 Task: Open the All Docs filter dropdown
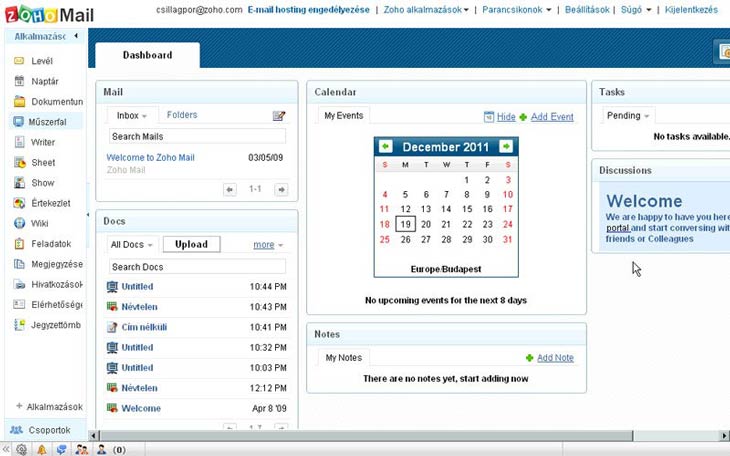point(132,245)
